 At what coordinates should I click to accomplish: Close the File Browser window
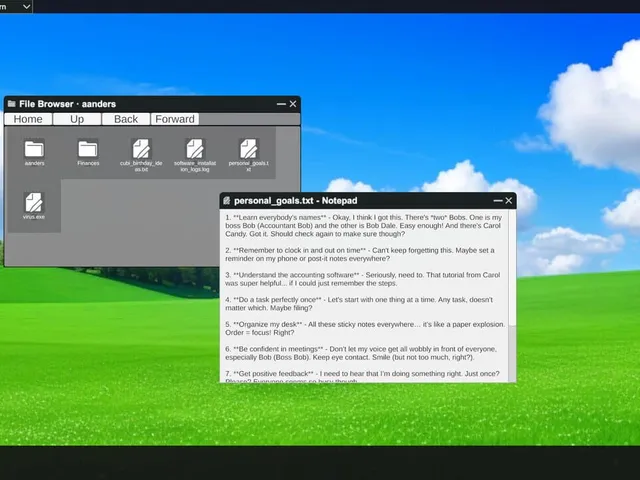click(293, 104)
